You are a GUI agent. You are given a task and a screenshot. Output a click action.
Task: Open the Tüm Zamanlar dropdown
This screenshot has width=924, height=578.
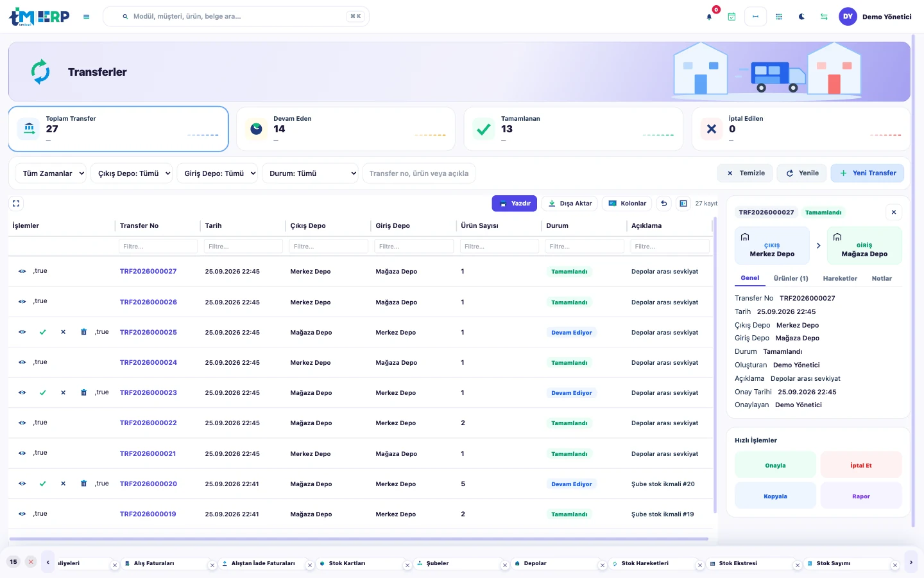(51, 173)
